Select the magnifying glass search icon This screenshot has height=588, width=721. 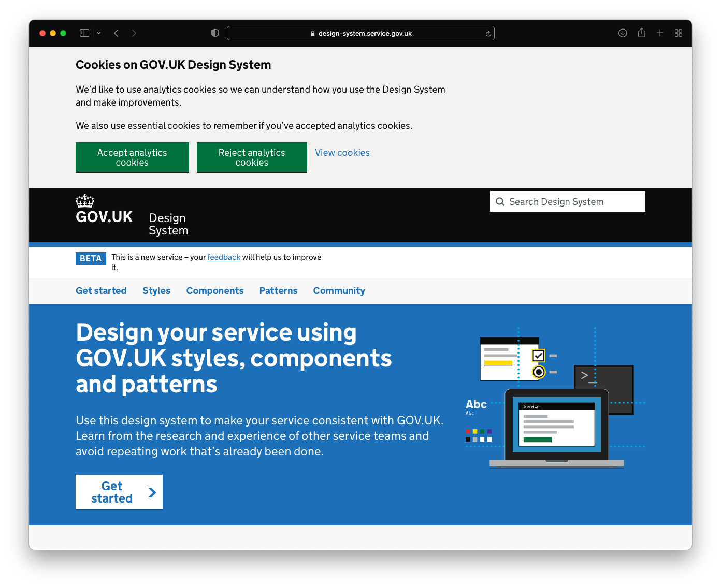(x=500, y=202)
